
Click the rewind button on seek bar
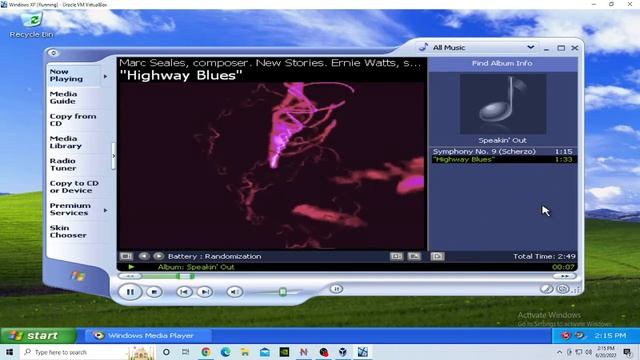click(130, 276)
